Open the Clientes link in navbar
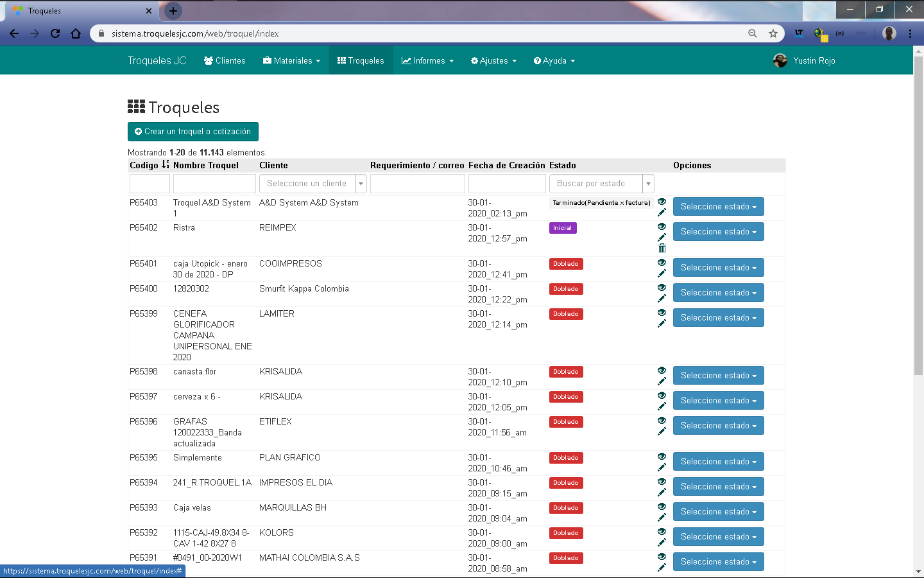Image resolution: width=924 pixels, height=578 pixels. coord(225,60)
